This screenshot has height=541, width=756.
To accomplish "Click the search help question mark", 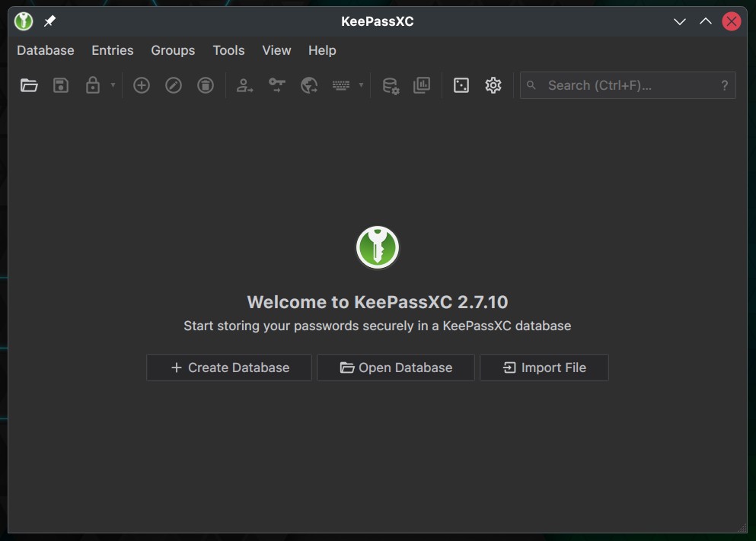I will pos(725,85).
